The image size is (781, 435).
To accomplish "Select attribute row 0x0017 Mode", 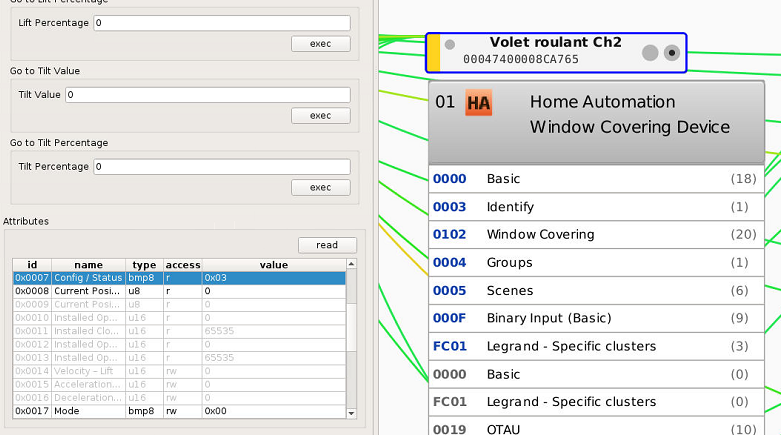I will click(x=179, y=411).
